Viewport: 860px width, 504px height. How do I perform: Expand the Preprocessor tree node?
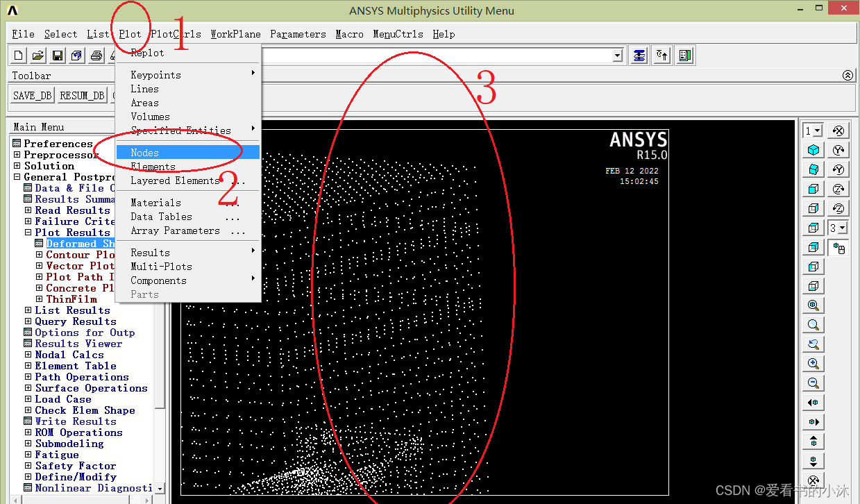pos(17,155)
